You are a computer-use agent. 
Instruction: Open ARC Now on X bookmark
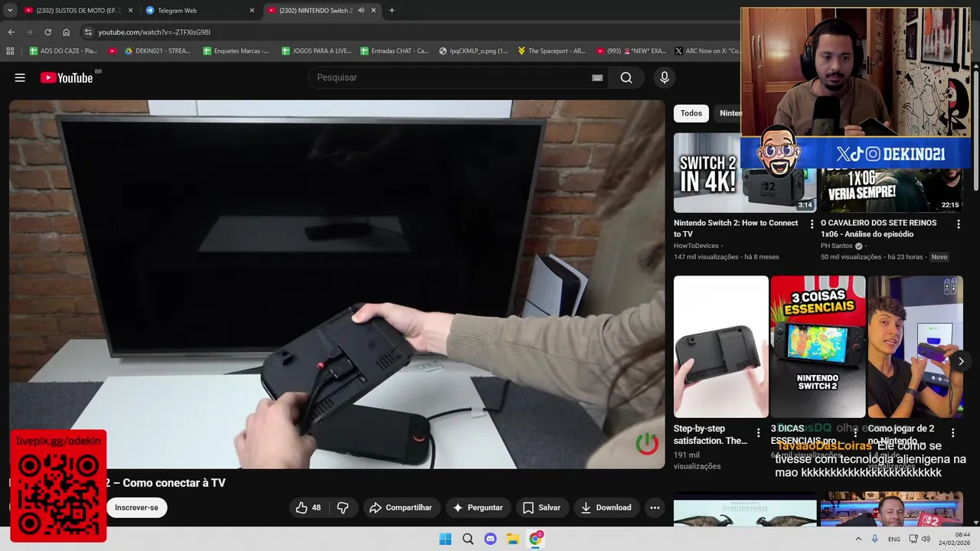pyautogui.click(x=707, y=51)
